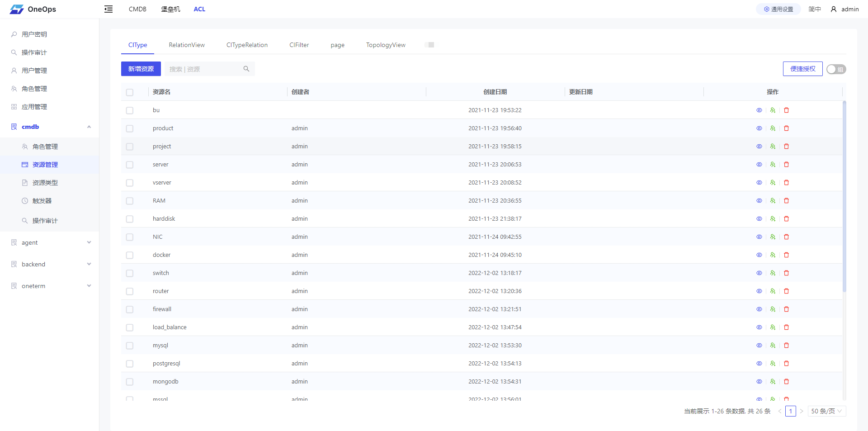Click the table vertical scrollbar
The width and height of the screenshot is (868, 431).
pos(844,196)
